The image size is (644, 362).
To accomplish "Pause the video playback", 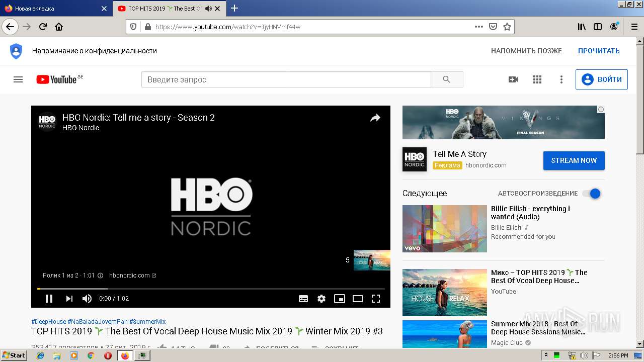I will tap(49, 299).
